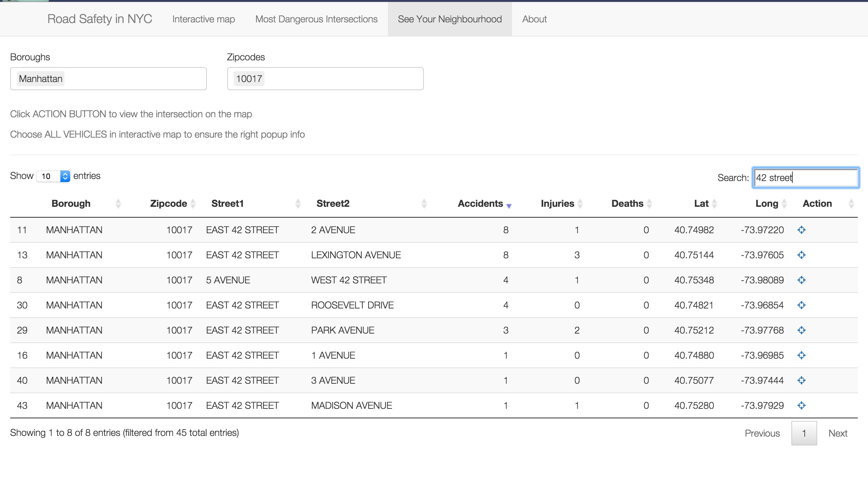Focus the table Search input field
This screenshot has width=868, height=480.
click(x=806, y=178)
